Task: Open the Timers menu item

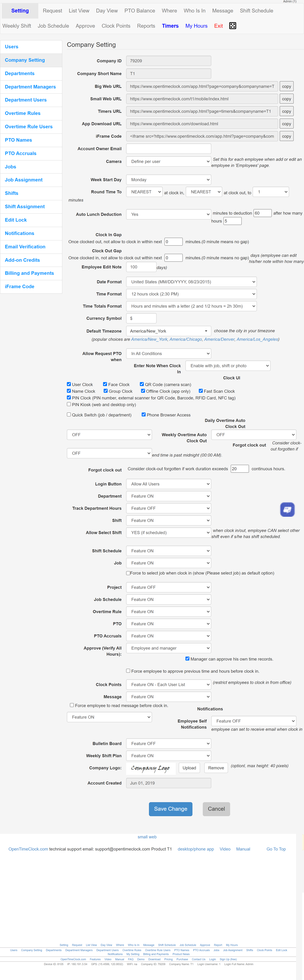Action: click(x=170, y=26)
